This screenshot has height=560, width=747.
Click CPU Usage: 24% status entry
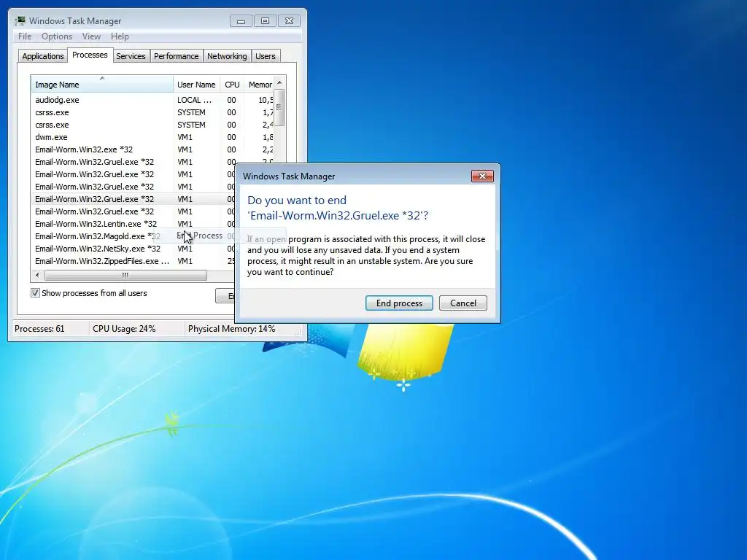124,329
